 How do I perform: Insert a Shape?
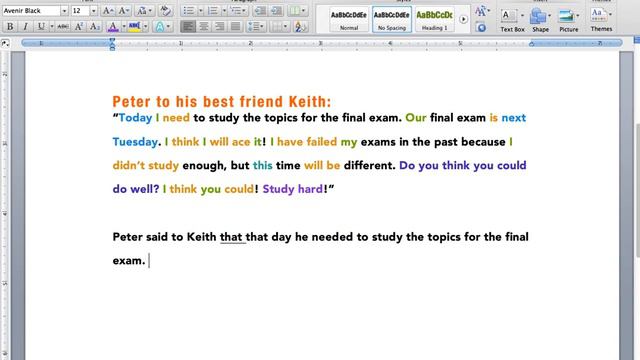pos(540,20)
